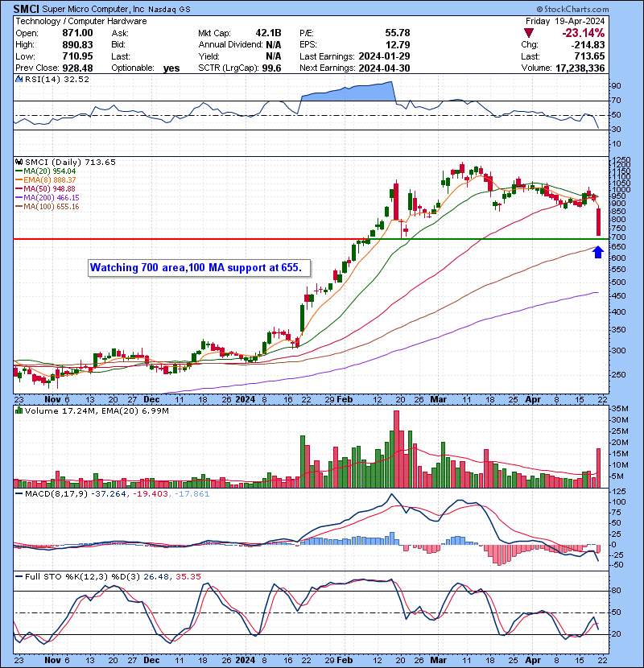The width and height of the screenshot is (644, 668).
Task: Click the Last Earnings date 2024-01-29
Action: click(384, 56)
